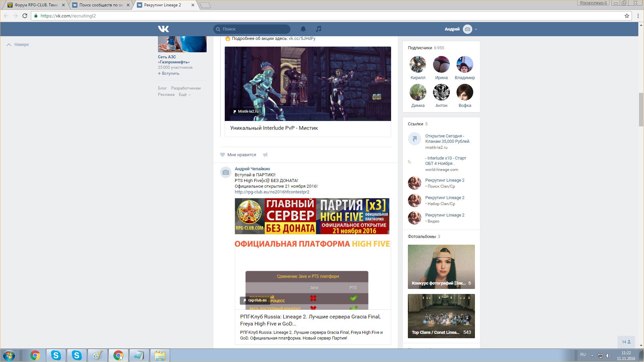Click volume speaker icon in system tray
The image size is (644, 362).
pyautogui.click(x=608, y=355)
